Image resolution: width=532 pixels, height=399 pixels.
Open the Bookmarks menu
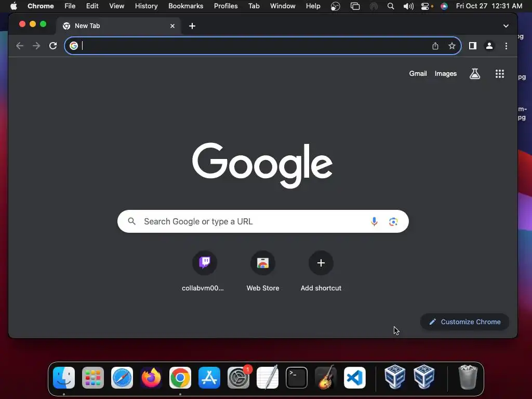click(x=185, y=6)
